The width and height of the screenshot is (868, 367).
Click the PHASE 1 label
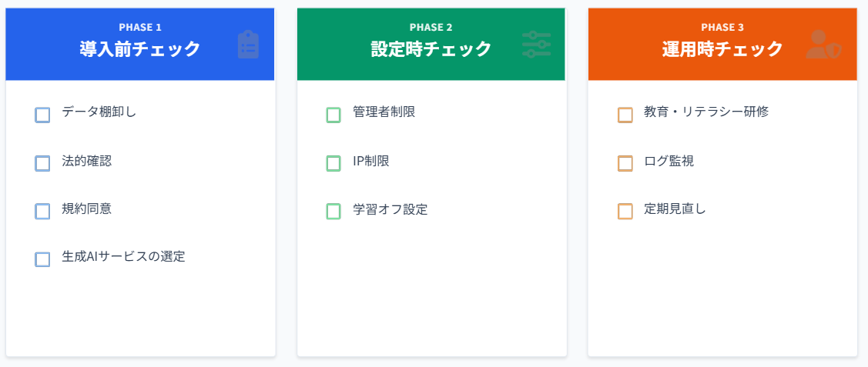[x=139, y=28]
